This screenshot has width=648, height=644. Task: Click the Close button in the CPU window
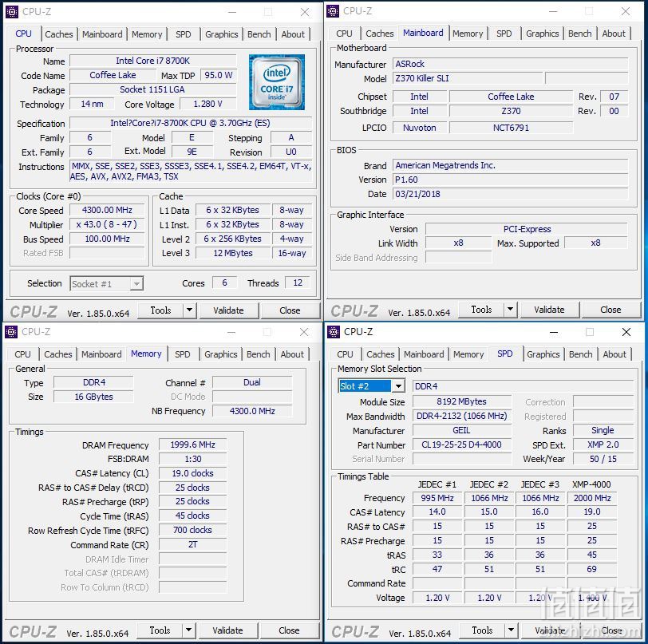pyautogui.click(x=290, y=310)
